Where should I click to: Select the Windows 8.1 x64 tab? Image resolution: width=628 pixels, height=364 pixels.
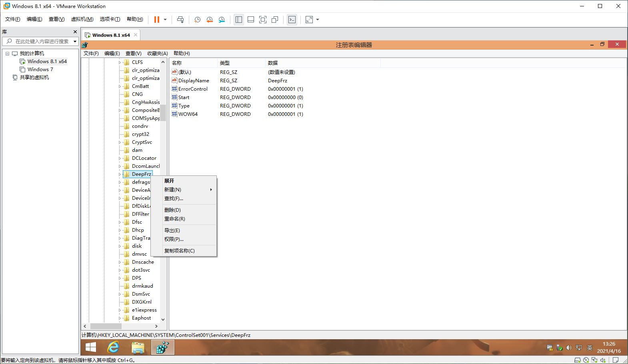pos(111,35)
